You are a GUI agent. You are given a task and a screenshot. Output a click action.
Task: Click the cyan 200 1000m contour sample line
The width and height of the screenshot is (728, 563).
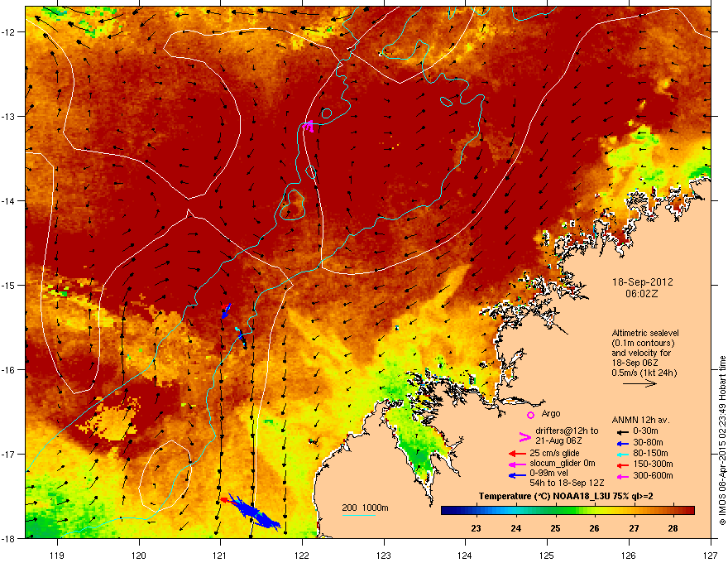click(x=358, y=515)
